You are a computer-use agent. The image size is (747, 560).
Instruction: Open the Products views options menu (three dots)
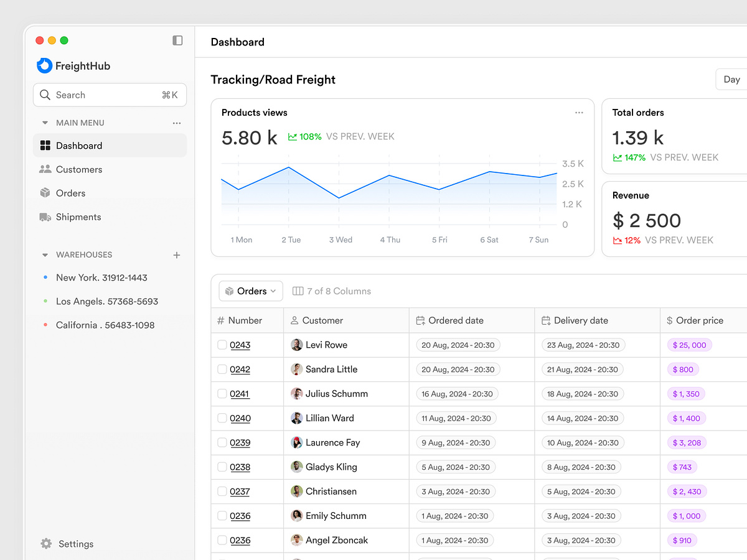(579, 113)
